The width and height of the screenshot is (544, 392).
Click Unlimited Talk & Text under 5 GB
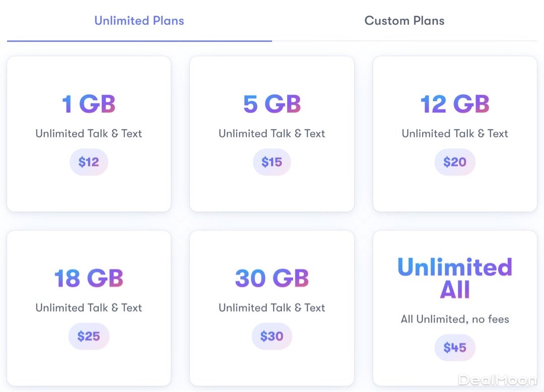click(271, 133)
